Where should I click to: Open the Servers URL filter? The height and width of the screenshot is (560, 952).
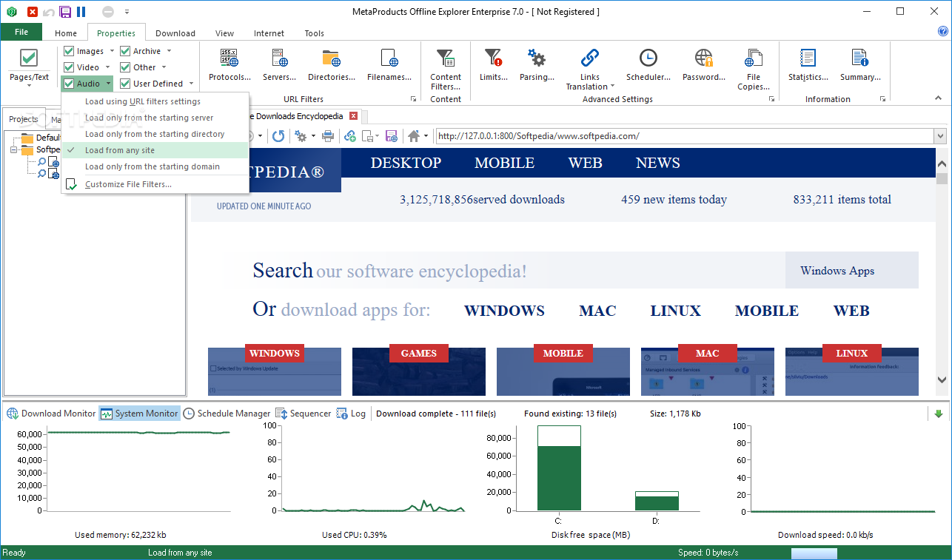(279, 65)
